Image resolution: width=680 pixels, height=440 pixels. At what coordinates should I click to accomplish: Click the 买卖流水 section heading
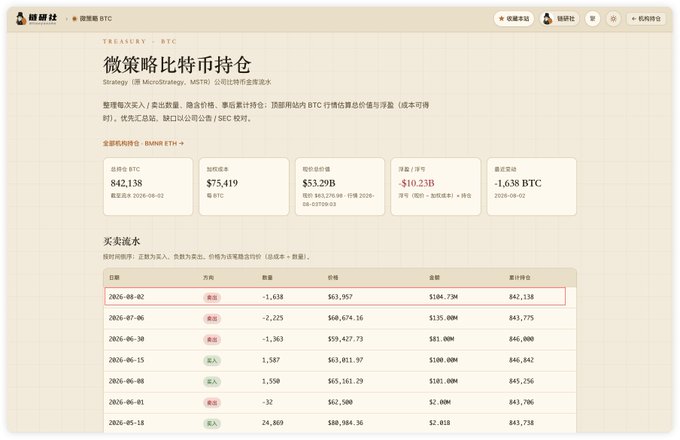click(x=121, y=241)
